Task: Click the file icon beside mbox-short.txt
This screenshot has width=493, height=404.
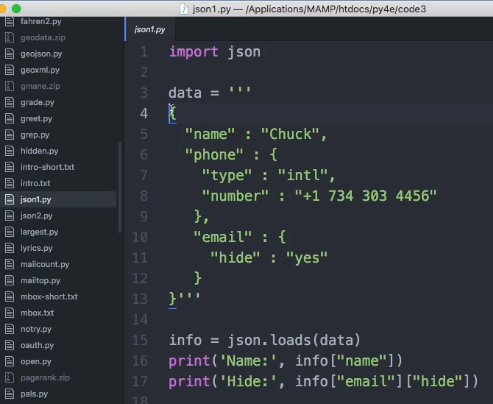Action: coord(10,296)
